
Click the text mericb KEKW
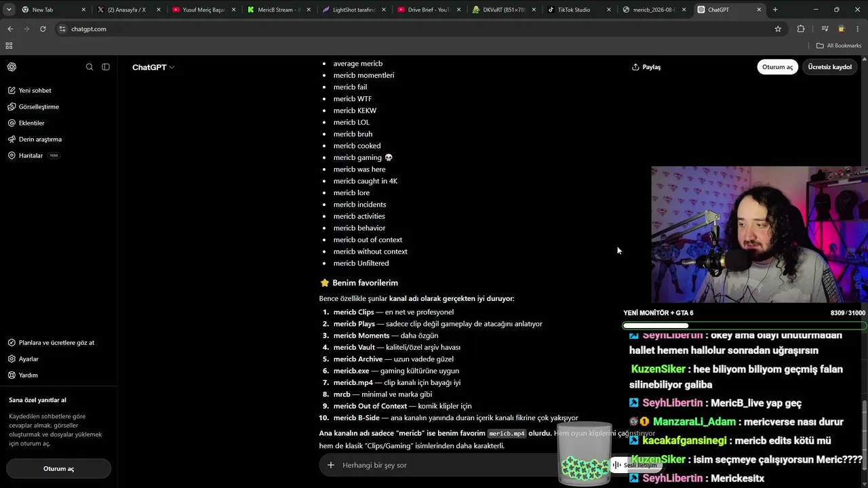[355, 110]
